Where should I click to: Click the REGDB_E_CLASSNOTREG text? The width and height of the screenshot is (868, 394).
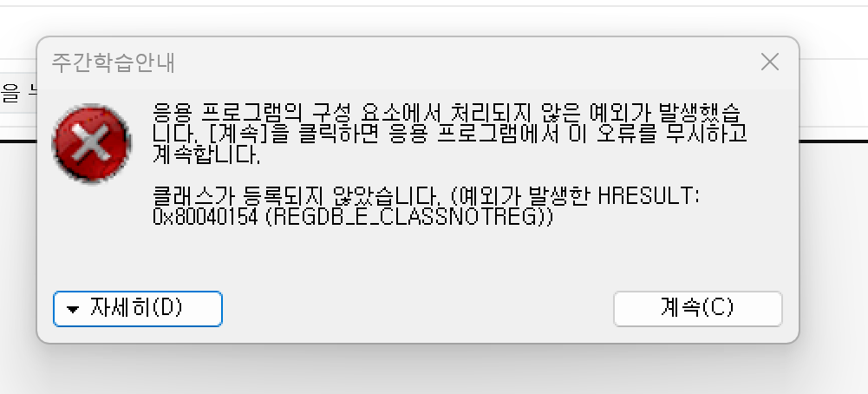408,217
